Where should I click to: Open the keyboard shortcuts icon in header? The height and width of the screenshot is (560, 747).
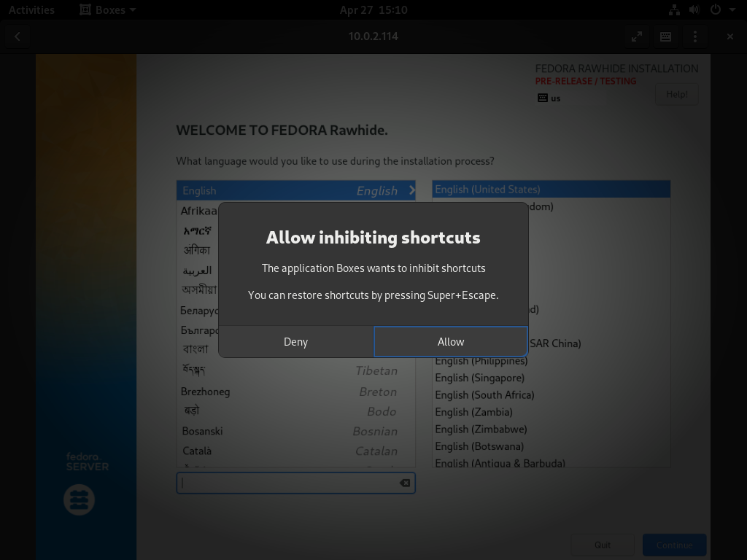pos(665,36)
